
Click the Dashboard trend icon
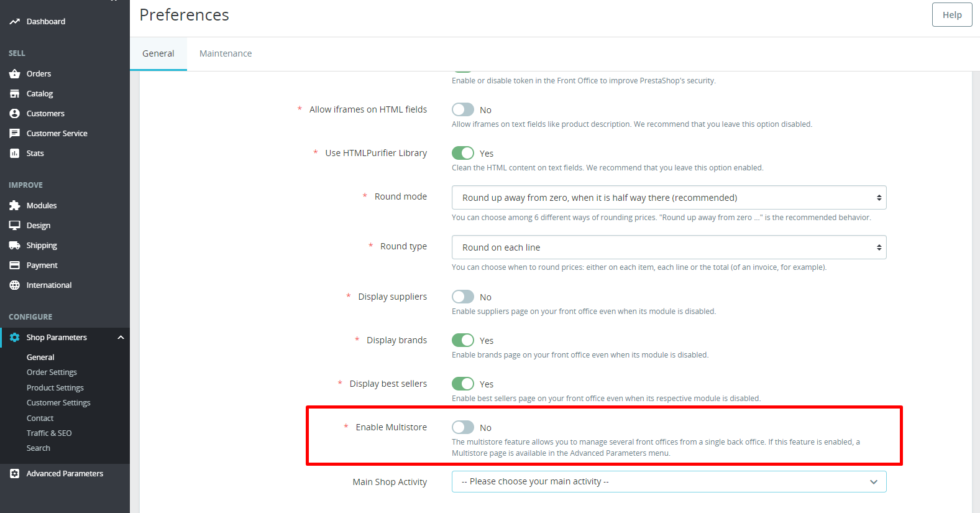click(14, 22)
